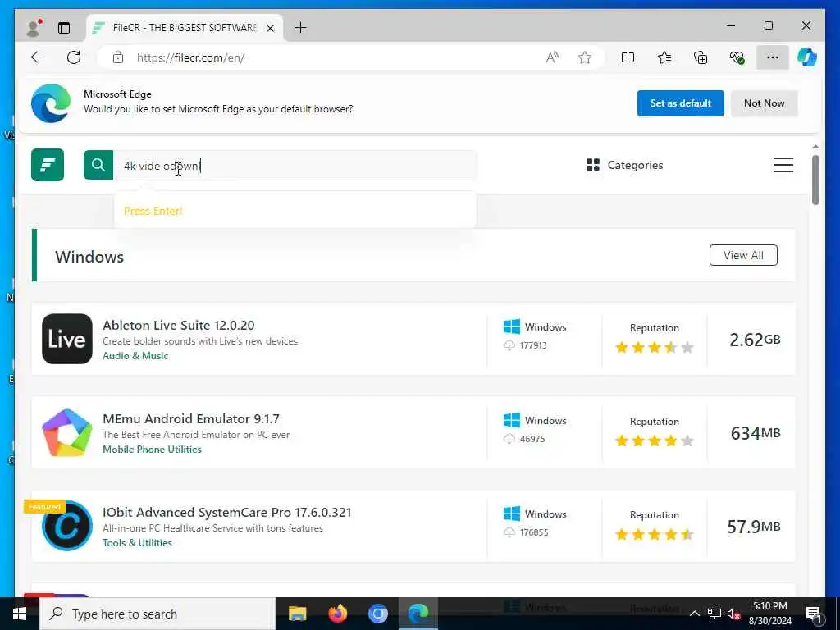Open the Windows Start menu
840x630 pixels.
20,614
